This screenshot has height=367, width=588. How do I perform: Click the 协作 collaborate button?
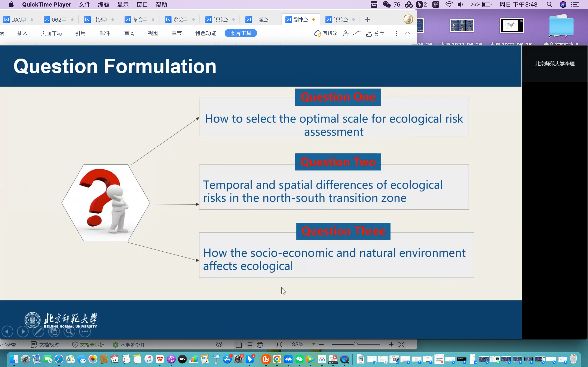[352, 33]
